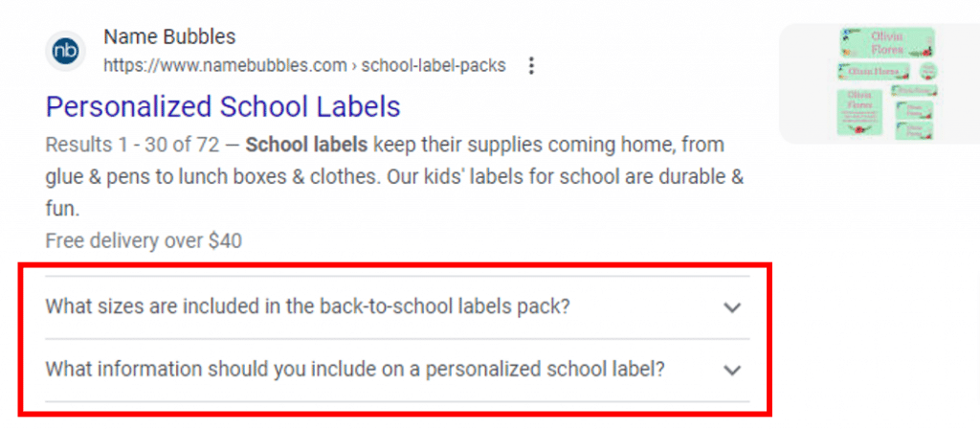This screenshot has height=430, width=980.
Task: Open the school labels preview thumbnail
Action: 880,84
